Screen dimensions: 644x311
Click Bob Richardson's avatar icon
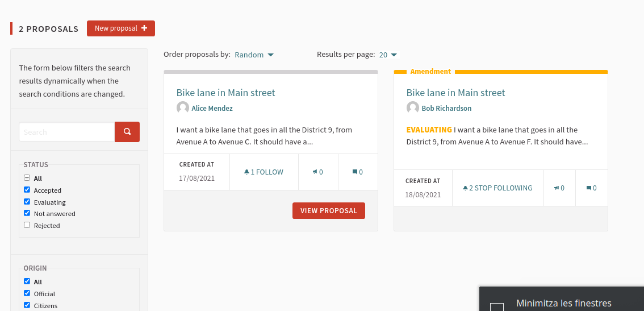point(413,108)
